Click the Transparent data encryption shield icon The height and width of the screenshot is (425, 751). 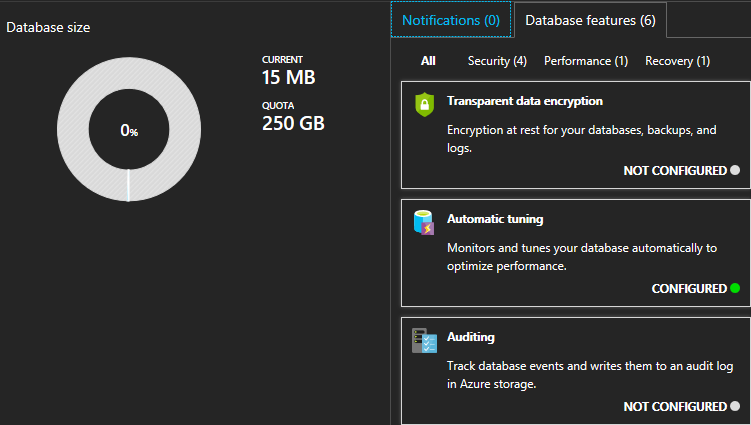[424, 104]
